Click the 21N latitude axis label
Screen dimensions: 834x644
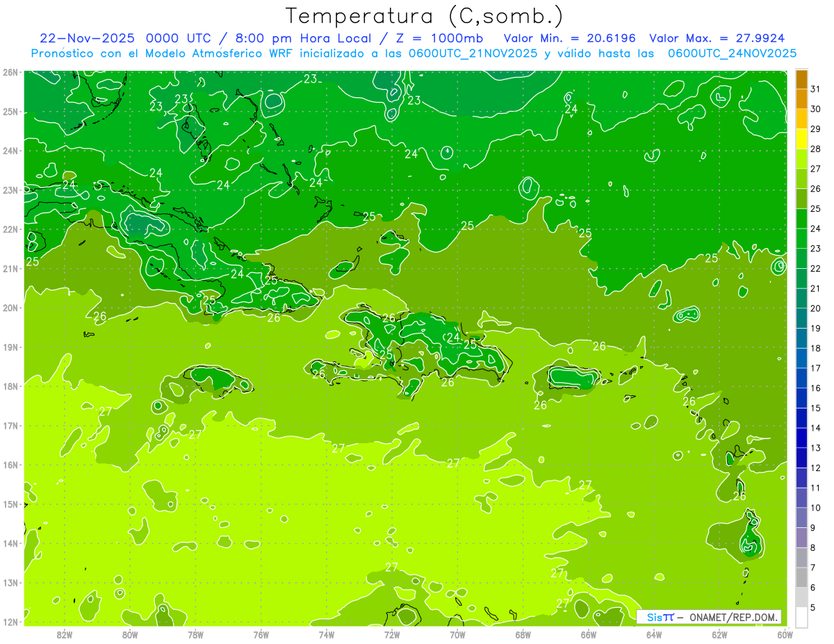click(x=10, y=268)
